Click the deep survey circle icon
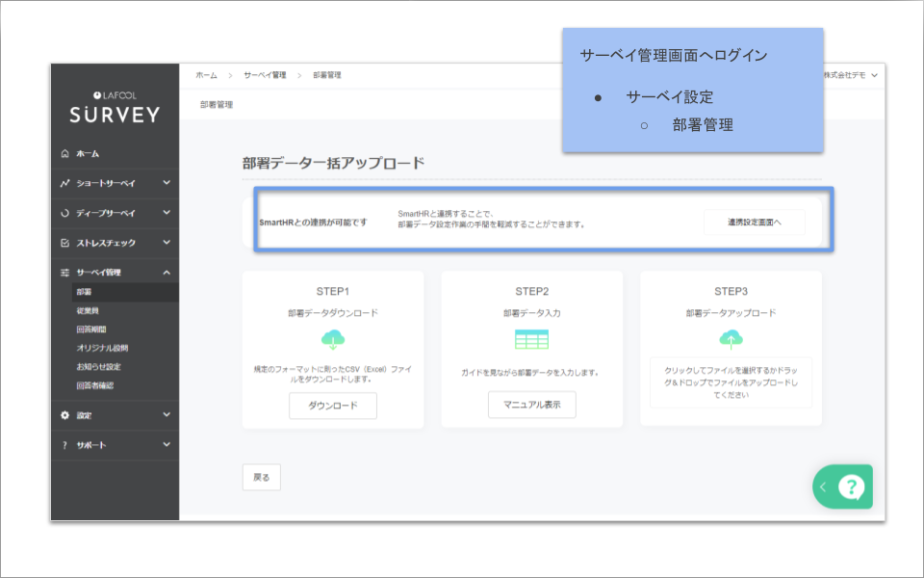924x578 pixels. click(64, 213)
